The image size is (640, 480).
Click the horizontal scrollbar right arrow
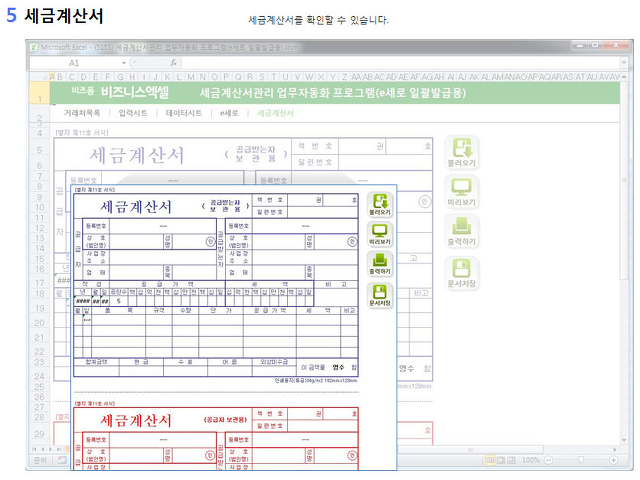(615, 449)
